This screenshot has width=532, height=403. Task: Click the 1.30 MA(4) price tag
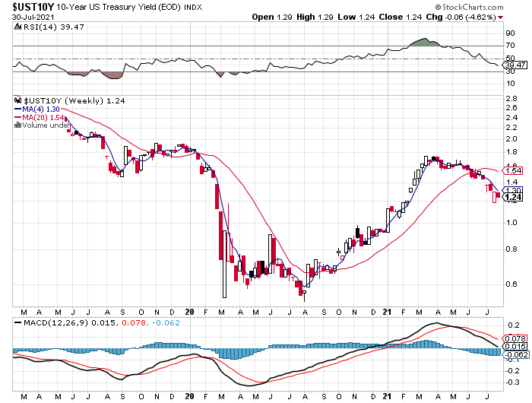coord(513,190)
